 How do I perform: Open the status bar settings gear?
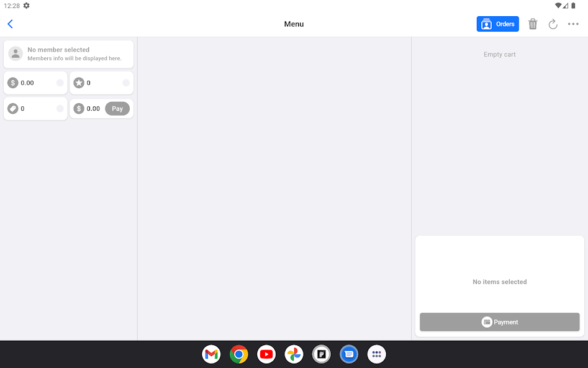[x=25, y=6]
